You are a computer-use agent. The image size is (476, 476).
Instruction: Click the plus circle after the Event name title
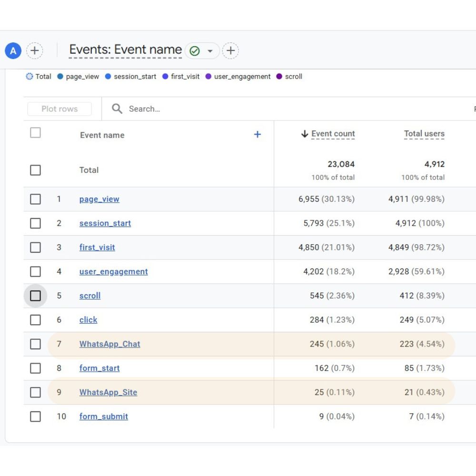coord(230,51)
